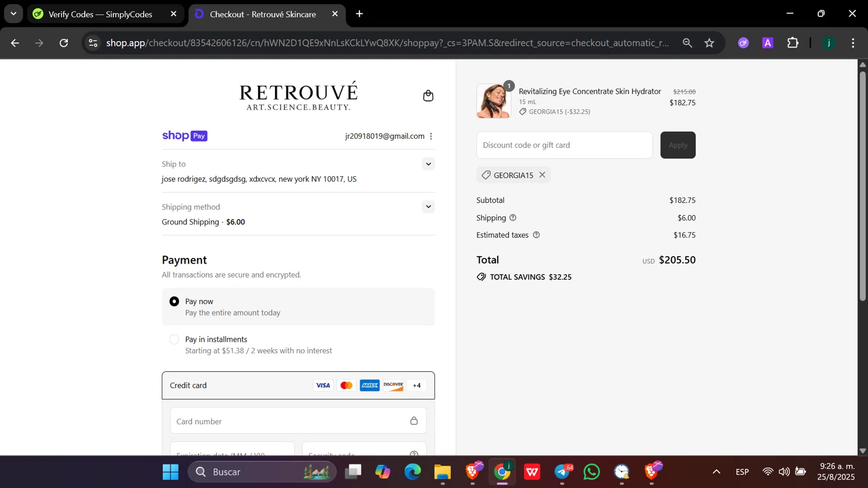Switch to Verify Codes SimplyCodes tab
The image size is (868, 488).
tap(100, 14)
